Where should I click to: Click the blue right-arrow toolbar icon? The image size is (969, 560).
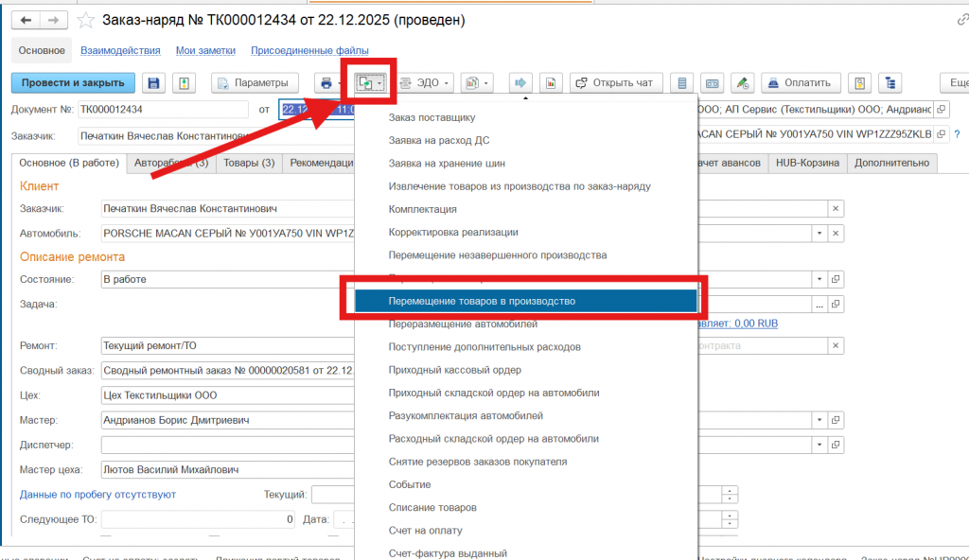pos(521,83)
